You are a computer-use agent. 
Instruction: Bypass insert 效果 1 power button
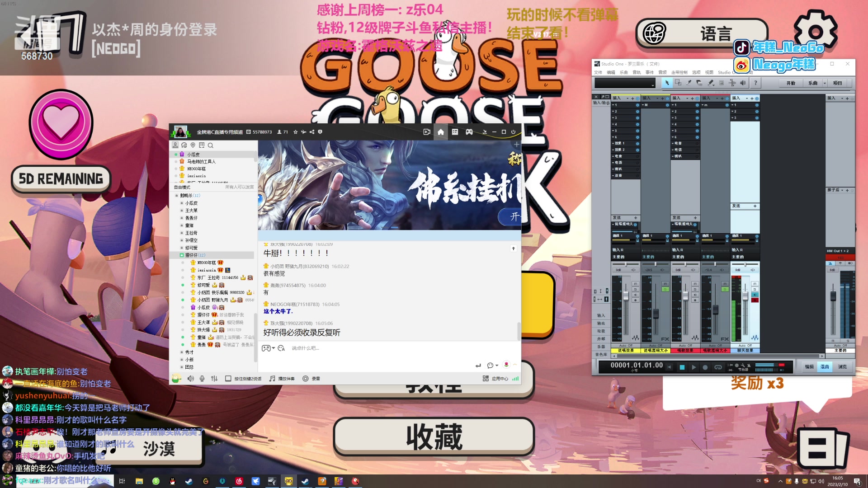point(637,143)
